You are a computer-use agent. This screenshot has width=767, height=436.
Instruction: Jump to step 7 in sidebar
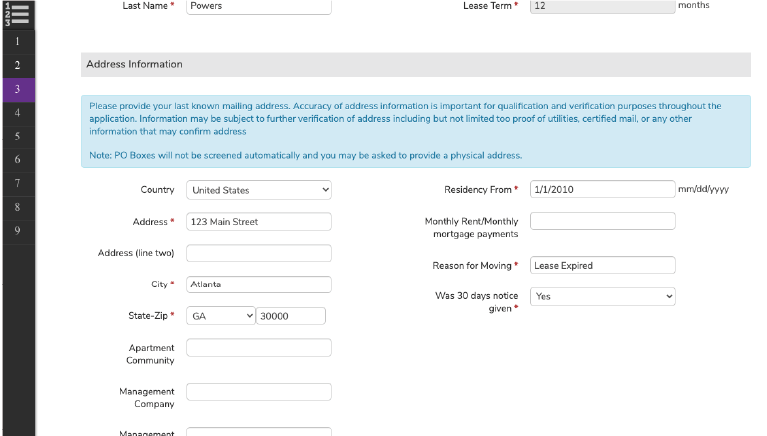point(18,184)
